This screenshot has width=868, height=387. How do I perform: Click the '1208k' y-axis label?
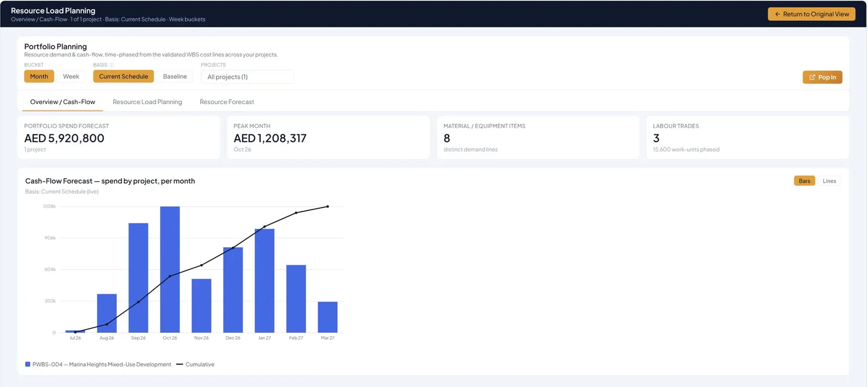(49, 207)
